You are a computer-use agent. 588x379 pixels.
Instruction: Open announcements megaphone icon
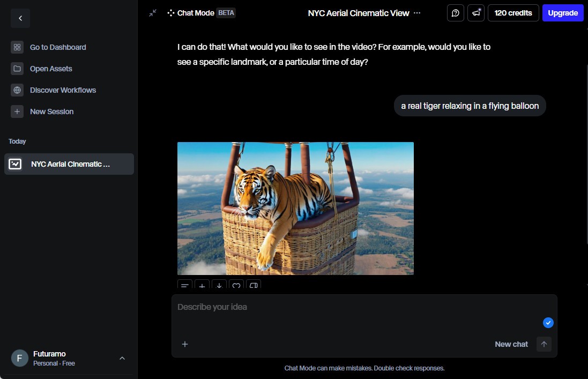476,13
